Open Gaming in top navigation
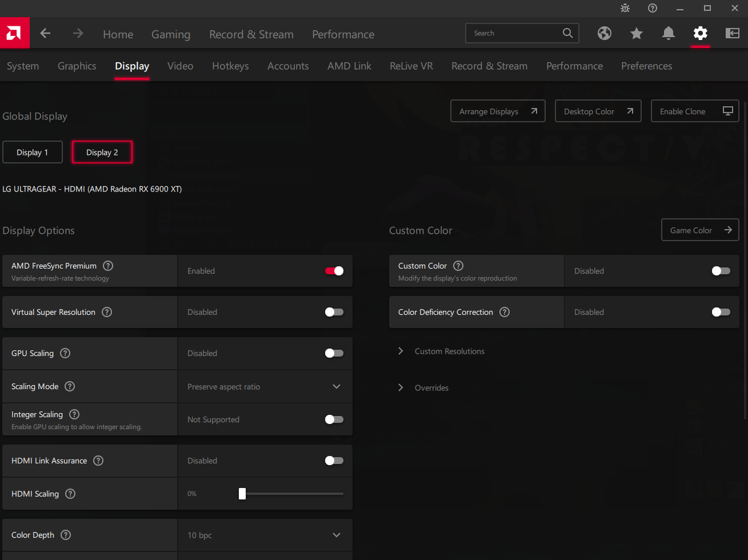Screen dimensions: 748x560 tap(171, 34)
